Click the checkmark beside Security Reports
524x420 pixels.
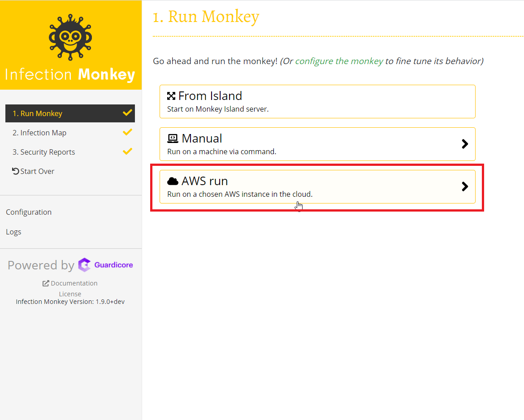coord(127,152)
